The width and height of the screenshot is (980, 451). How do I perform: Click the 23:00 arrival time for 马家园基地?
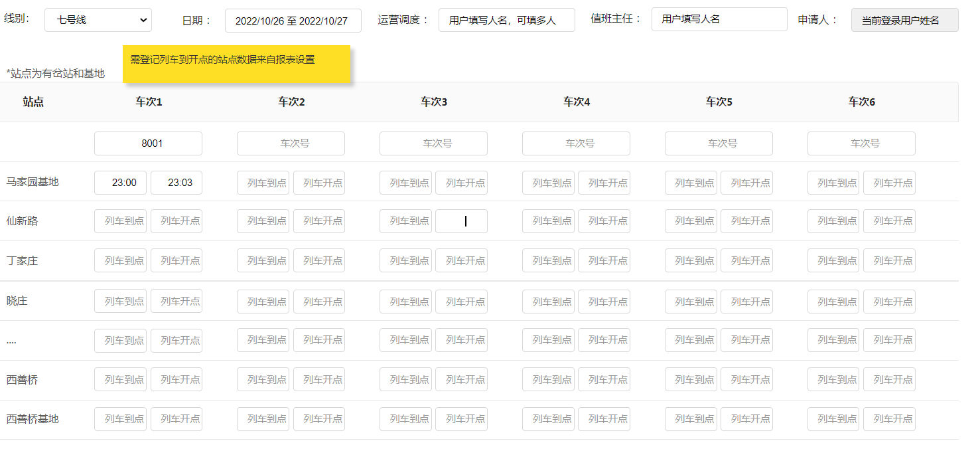tap(120, 183)
